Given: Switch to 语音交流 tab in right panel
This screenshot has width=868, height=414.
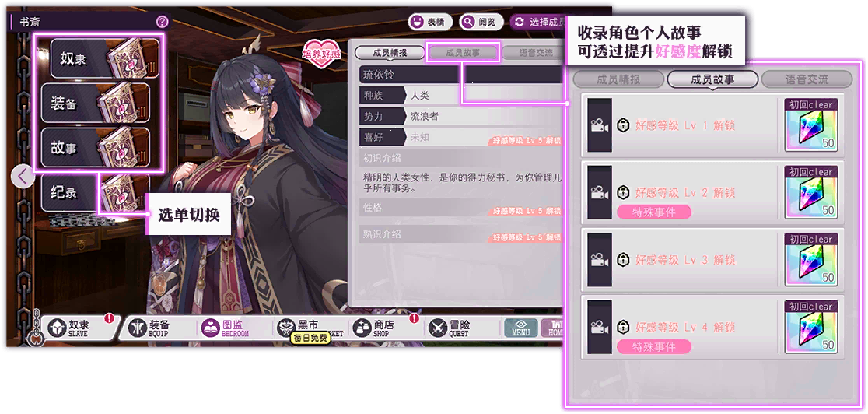Looking at the screenshot, I should 807,79.
